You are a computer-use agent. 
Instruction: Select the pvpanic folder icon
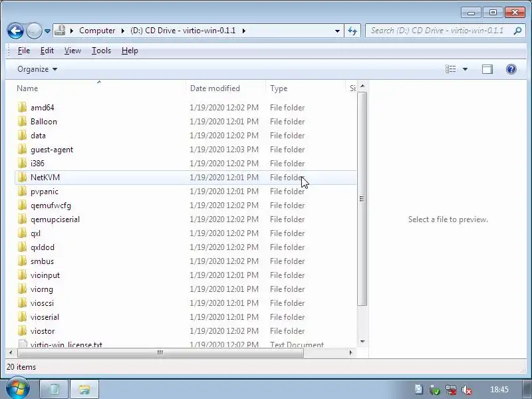tap(22, 192)
